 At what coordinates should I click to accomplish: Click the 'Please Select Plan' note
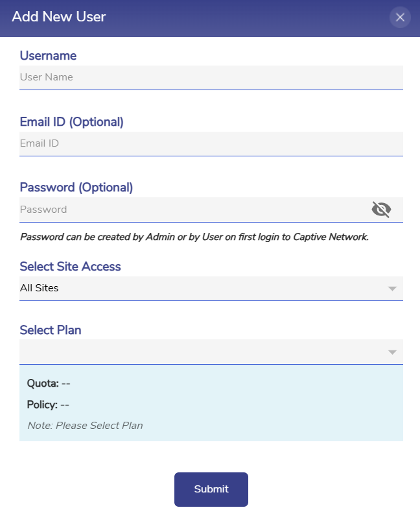point(85,426)
